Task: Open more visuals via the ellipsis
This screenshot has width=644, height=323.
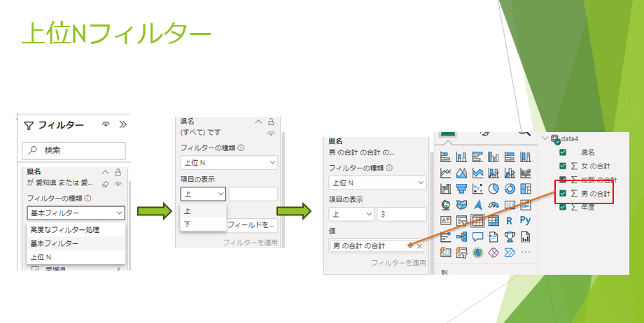Action: pyautogui.click(x=525, y=252)
